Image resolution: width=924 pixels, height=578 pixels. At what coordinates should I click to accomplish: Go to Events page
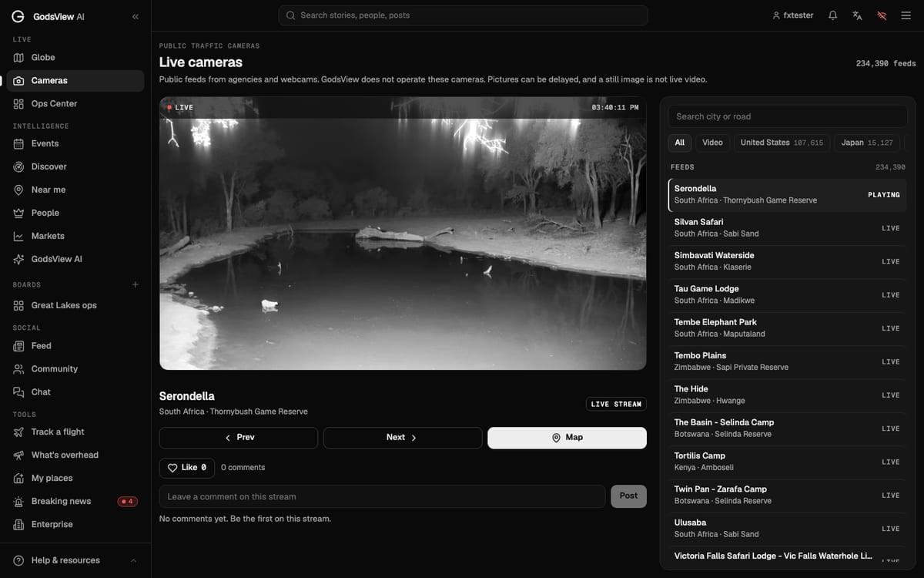(75, 144)
